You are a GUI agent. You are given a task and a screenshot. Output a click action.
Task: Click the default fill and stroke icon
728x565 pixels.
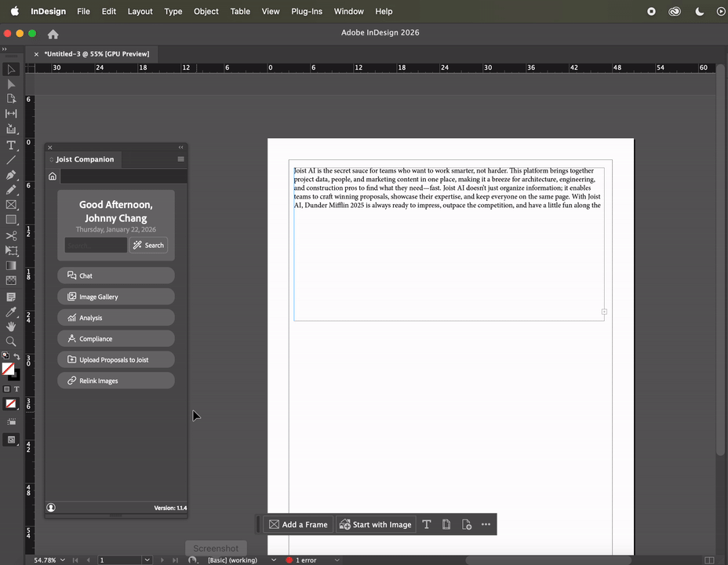pyautogui.click(x=5, y=355)
